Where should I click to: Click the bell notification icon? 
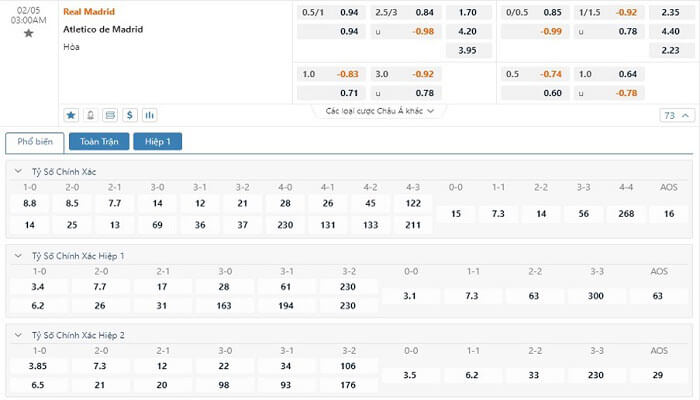[90, 115]
